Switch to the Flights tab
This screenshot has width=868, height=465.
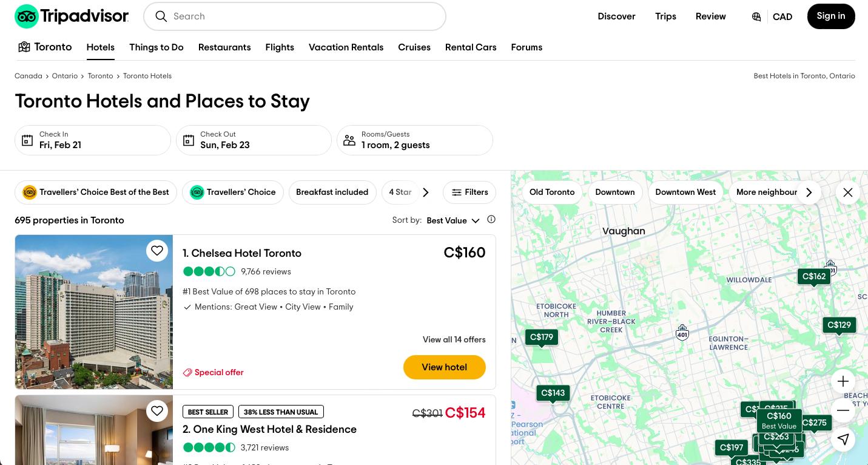point(280,47)
